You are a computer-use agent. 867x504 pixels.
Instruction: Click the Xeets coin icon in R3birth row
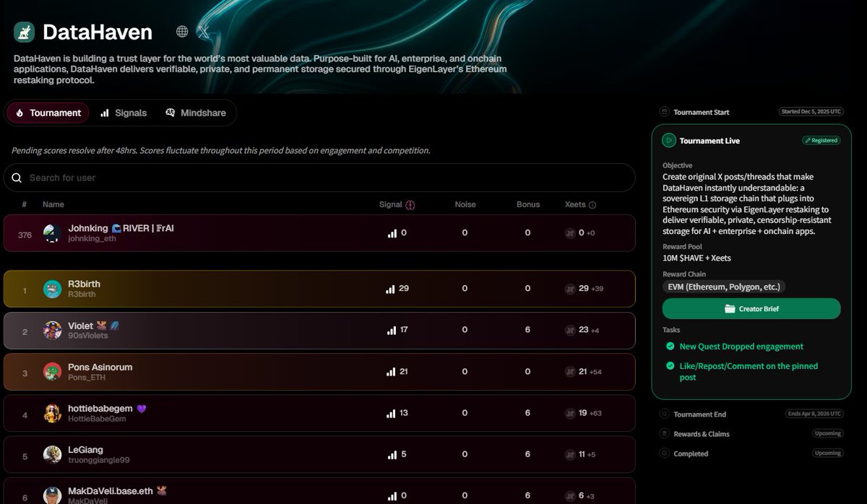click(x=570, y=289)
